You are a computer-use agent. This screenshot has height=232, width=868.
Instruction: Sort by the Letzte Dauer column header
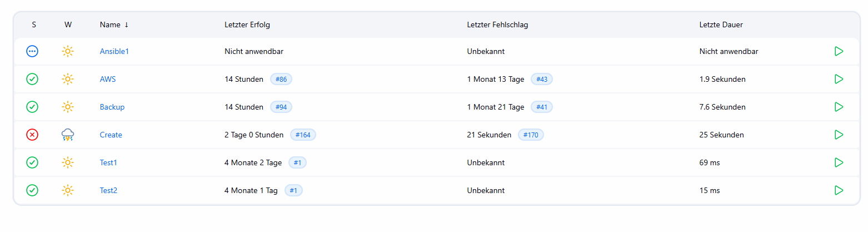721,24
